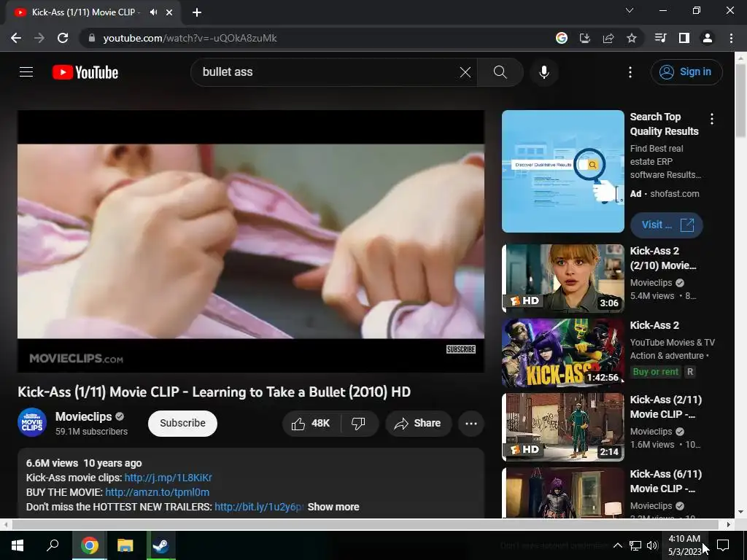747x560 pixels.
Task: Go to the YouTube home logo
Action: [x=85, y=72]
